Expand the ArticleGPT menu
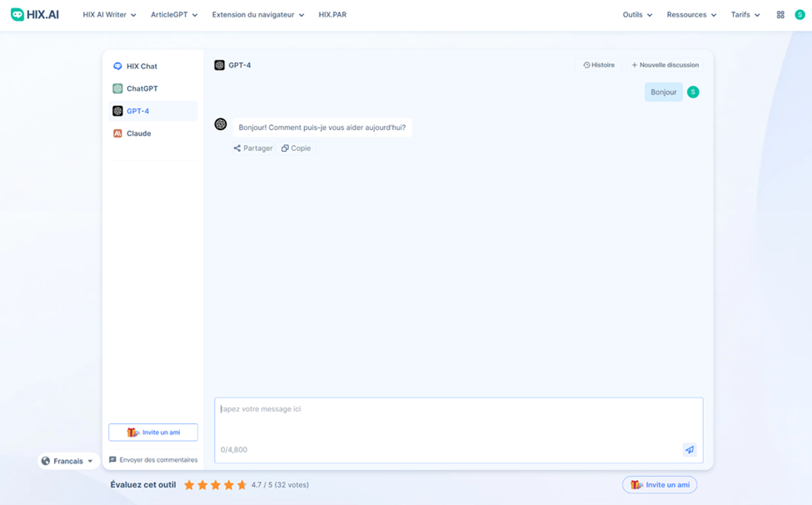This screenshot has width=812, height=505. (174, 15)
